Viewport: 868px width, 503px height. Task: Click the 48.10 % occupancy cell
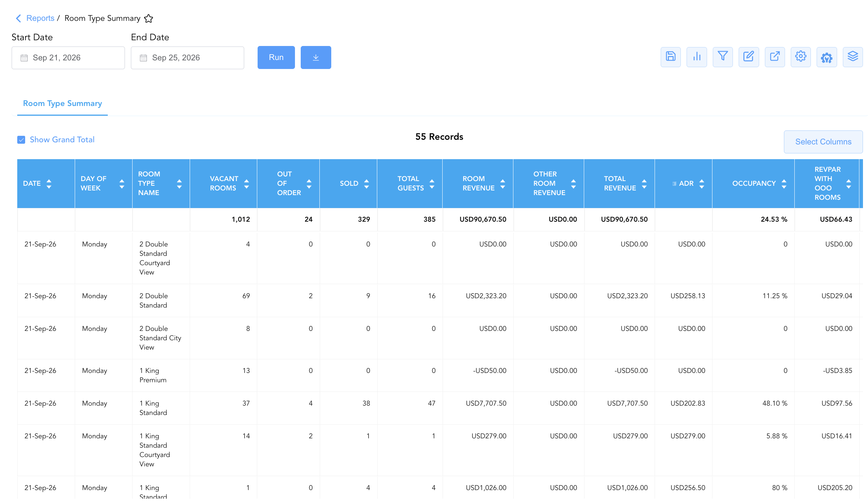click(775, 403)
